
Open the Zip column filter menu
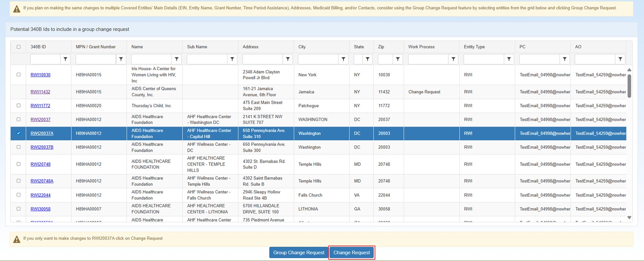click(x=398, y=59)
